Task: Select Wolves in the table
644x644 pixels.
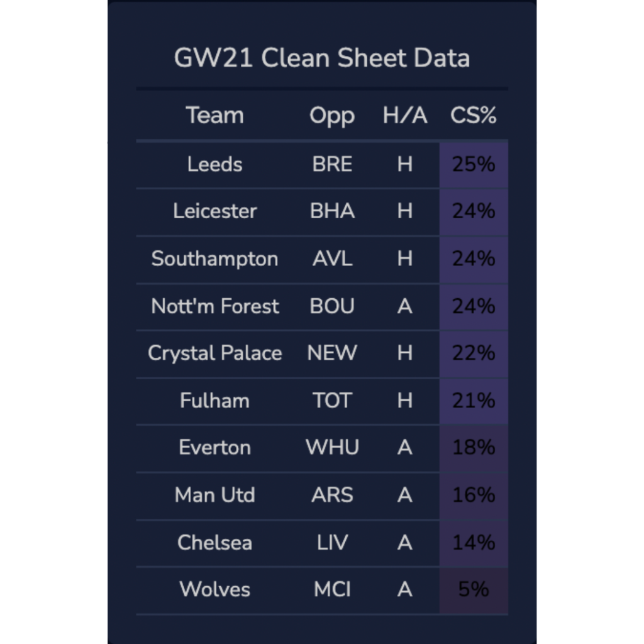Action: 214,589
